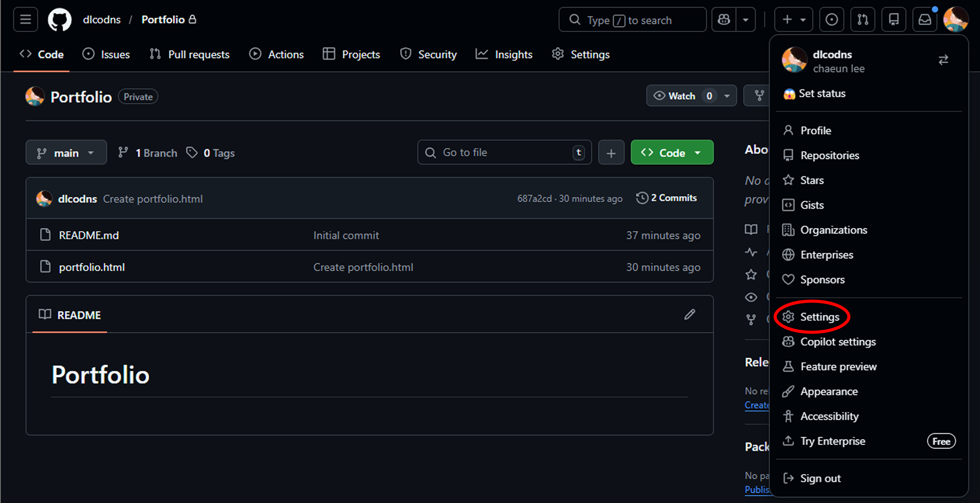Choose Sign out from user menu

(x=820, y=478)
